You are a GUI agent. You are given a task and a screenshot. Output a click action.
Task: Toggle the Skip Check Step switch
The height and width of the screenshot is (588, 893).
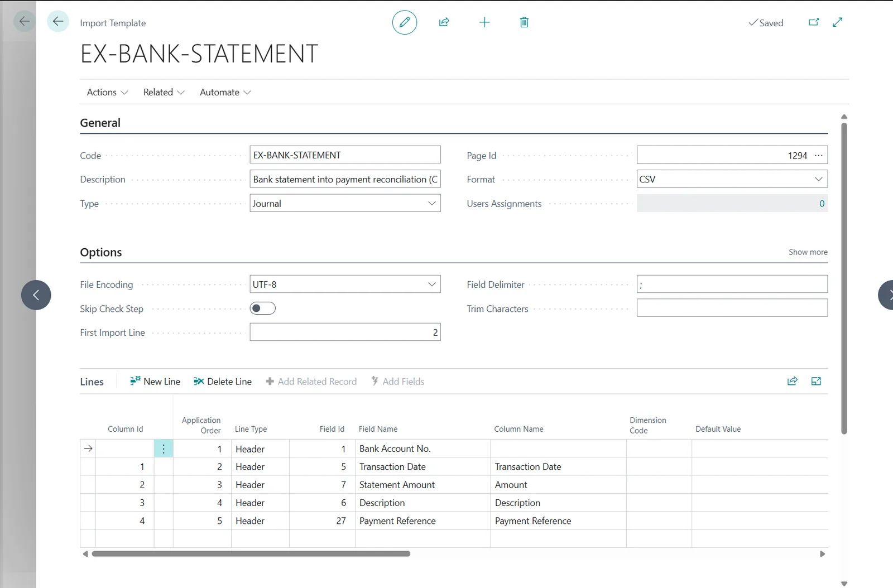(x=263, y=309)
